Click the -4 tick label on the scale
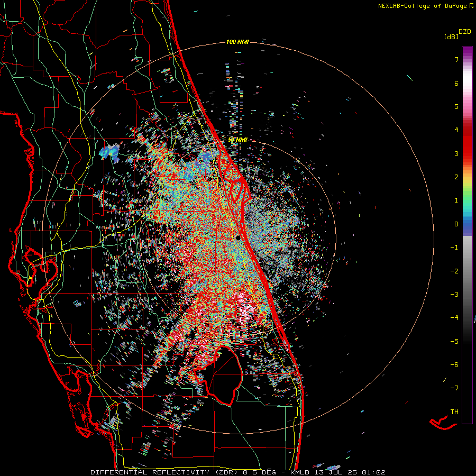 pyautogui.click(x=454, y=318)
